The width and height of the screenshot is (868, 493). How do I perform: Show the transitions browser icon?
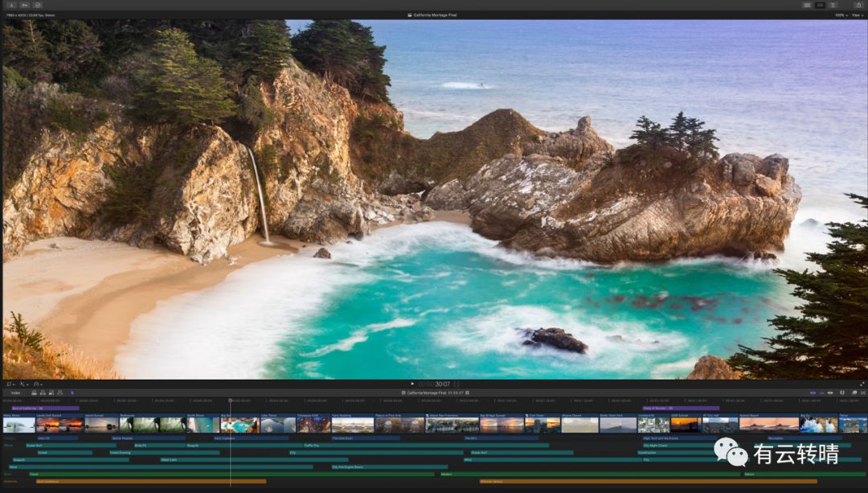click(863, 392)
